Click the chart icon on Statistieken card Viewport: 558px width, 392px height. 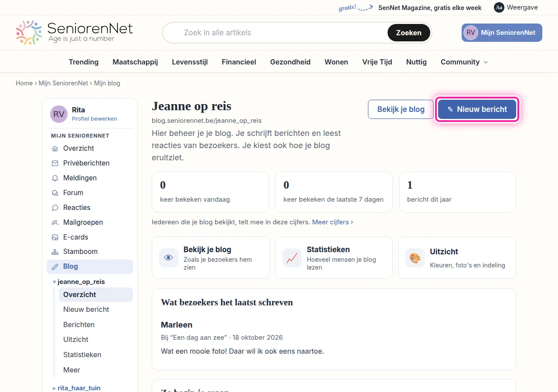tap(292, 258)
